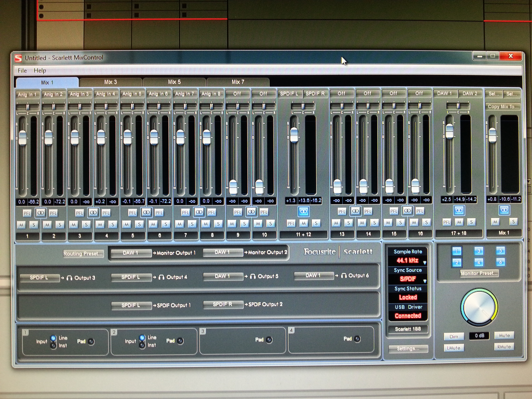Screen dimensions: 532x399
Task: Toggle stereo link for channels 13 and 14
Action: pos(355,211)
